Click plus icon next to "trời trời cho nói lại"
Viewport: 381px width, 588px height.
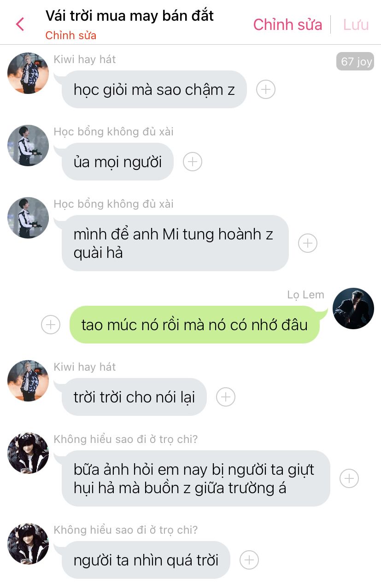click(226, 397)
